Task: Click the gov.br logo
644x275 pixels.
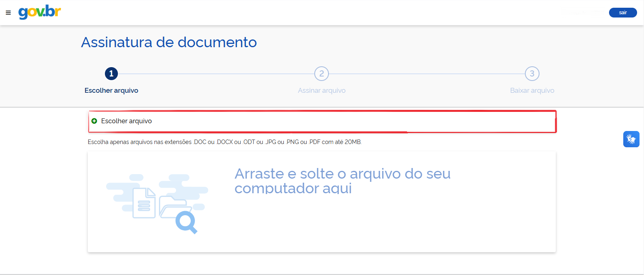Action: point(39,12)
